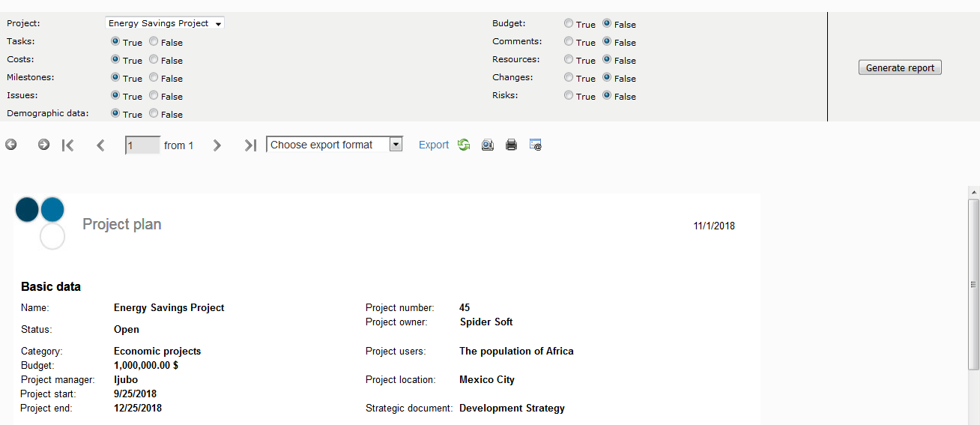Screen dimensions: 980x425
Task: Click the Strategic document label
Action: click(x=409, y=408)
